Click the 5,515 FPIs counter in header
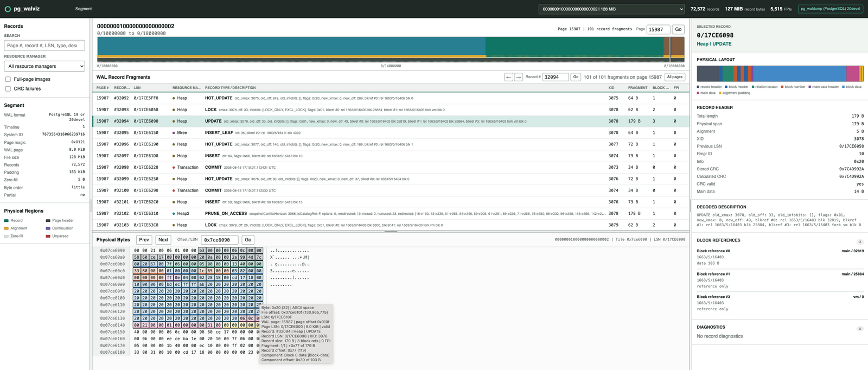 [x=781, y=9]
